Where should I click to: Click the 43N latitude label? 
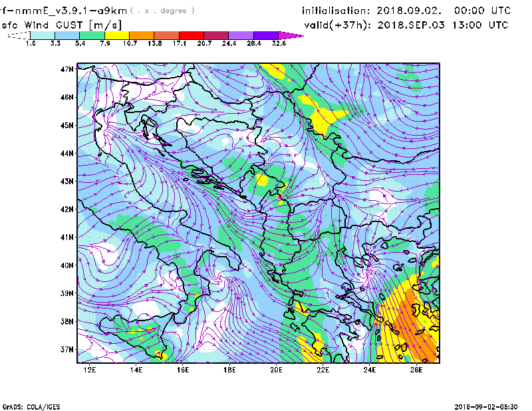pyautogui.click(x=67, y=182)
